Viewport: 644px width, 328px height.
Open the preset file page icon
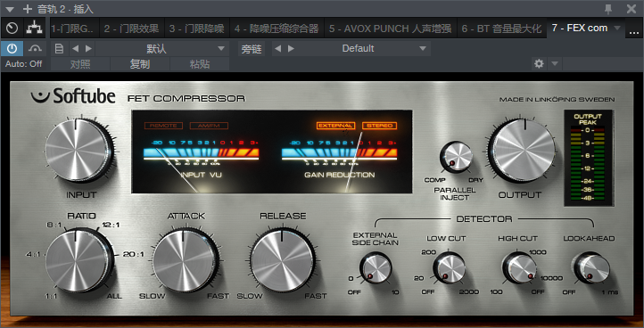[59, 49]
